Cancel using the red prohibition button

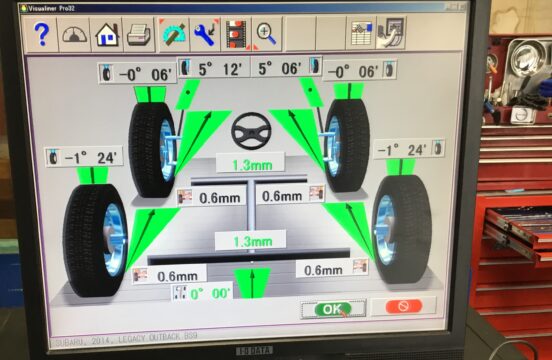pos(403,306)
